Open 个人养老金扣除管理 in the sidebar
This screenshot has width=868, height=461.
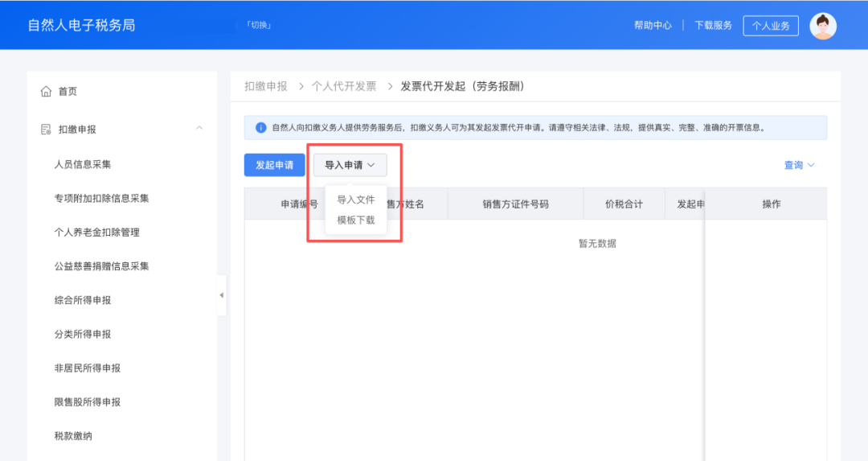coord(97,233)
